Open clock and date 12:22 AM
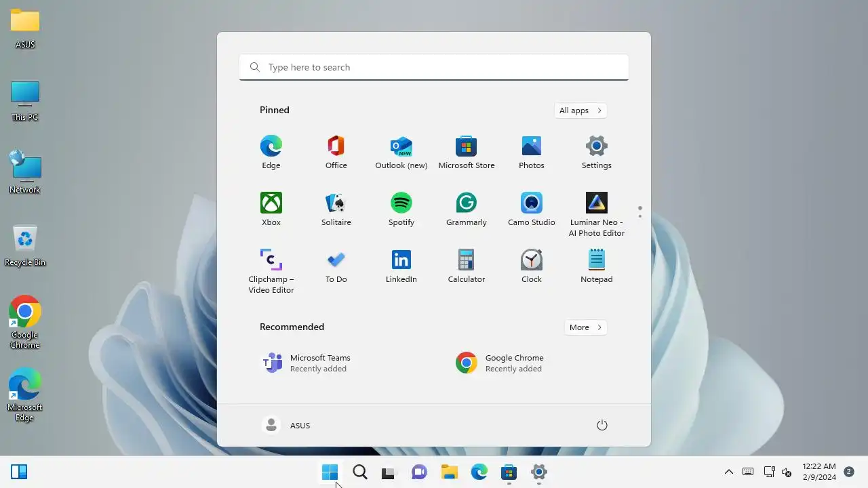This screenshot has width=868, height=488. click(x=819, y=472)
